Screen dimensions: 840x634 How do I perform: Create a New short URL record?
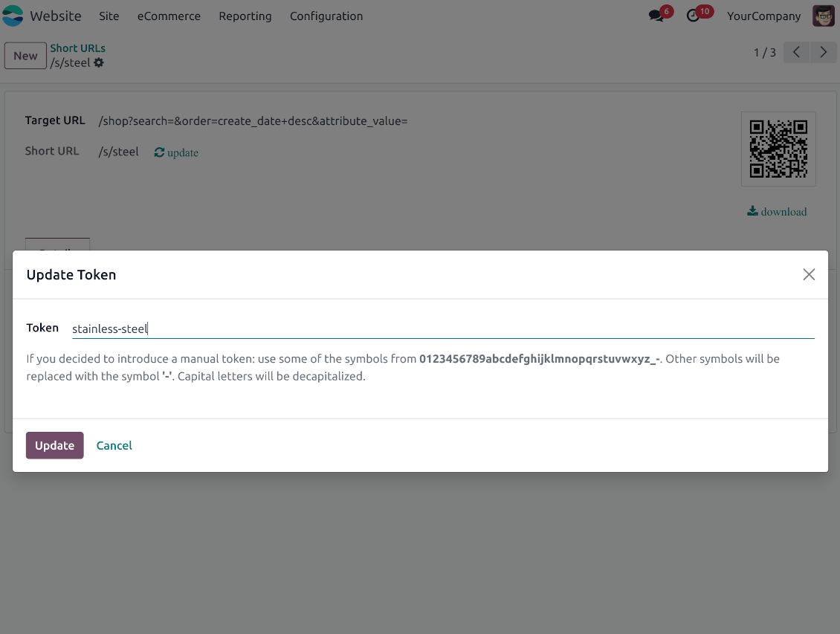pos(25,56)
